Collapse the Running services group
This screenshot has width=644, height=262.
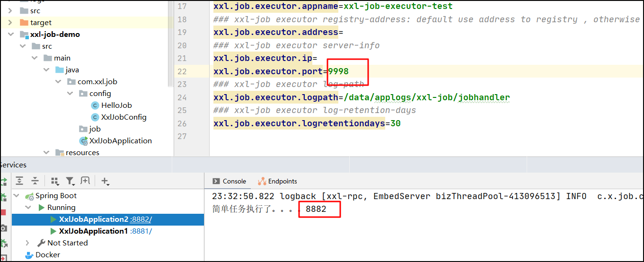28,208
